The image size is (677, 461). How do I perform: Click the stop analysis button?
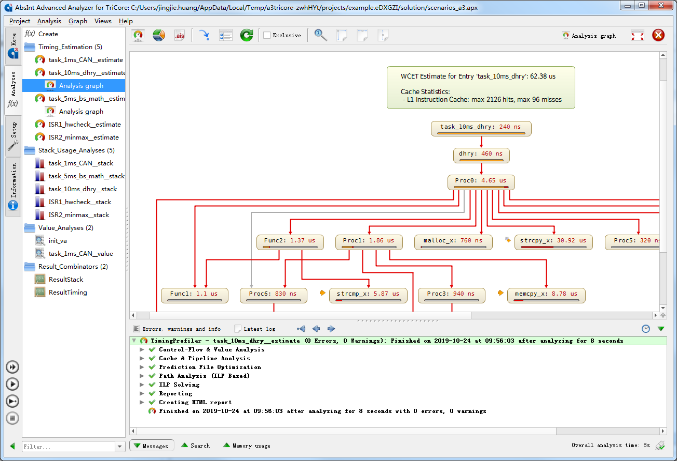[x=12, y=418]
